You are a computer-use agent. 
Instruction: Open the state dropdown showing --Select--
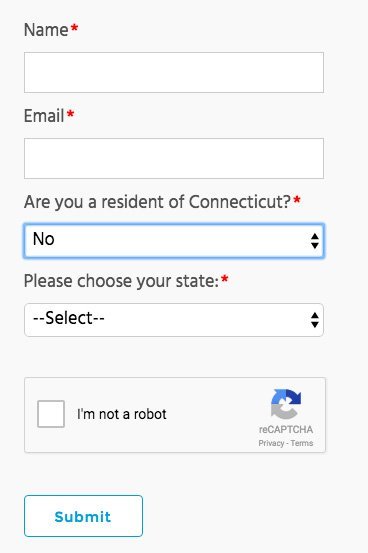pos(174,320)
